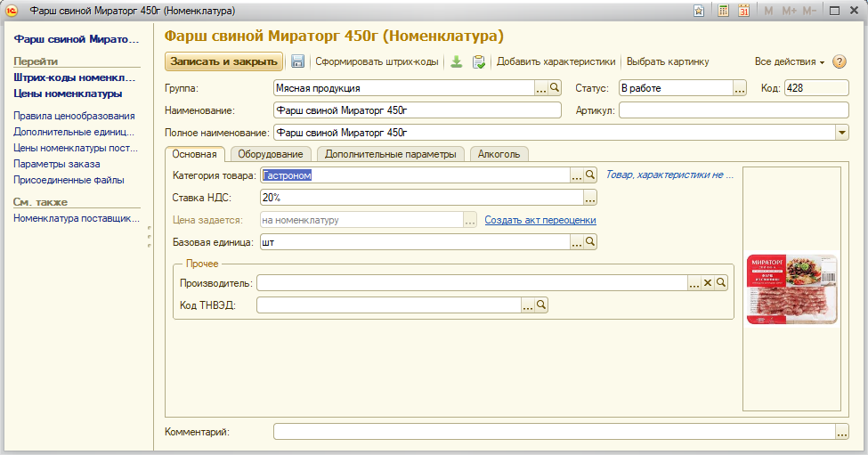
Task: Click the Артикул input field
Action: [x=734, y=110]
